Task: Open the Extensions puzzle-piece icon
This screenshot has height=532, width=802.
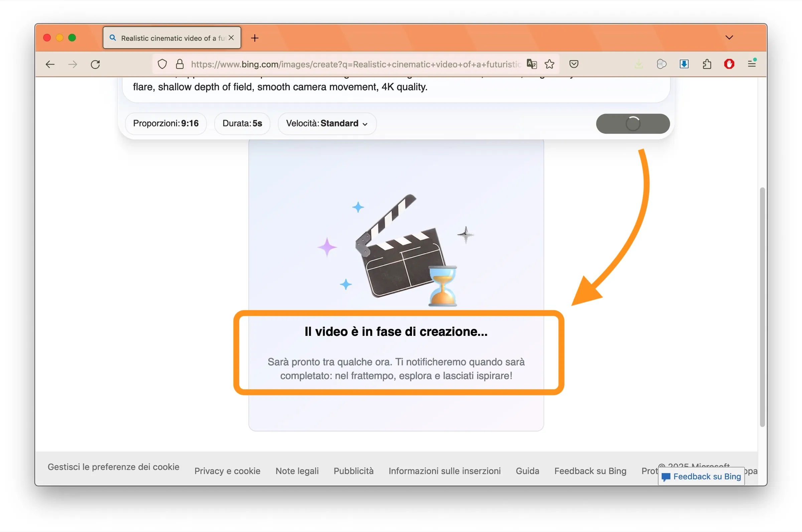Action: [707, 64]
